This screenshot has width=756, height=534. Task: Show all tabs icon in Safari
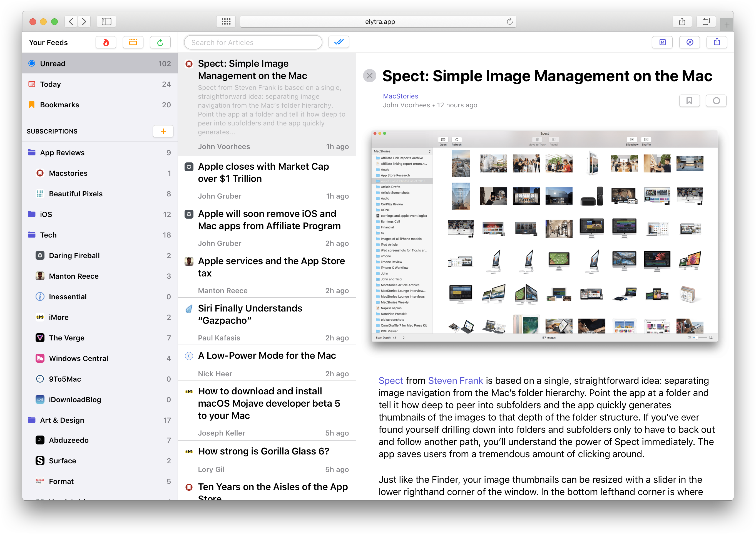[x=706, y=22]
